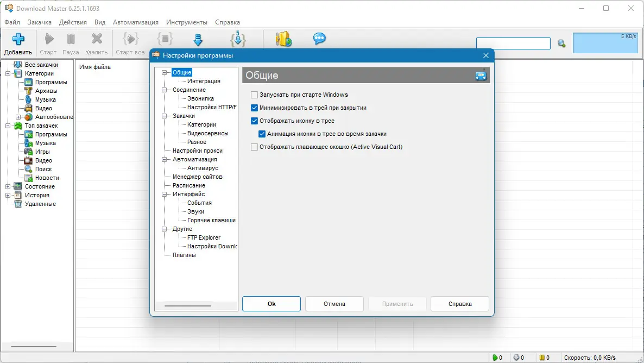Click the Справка button in dialog

460,304
